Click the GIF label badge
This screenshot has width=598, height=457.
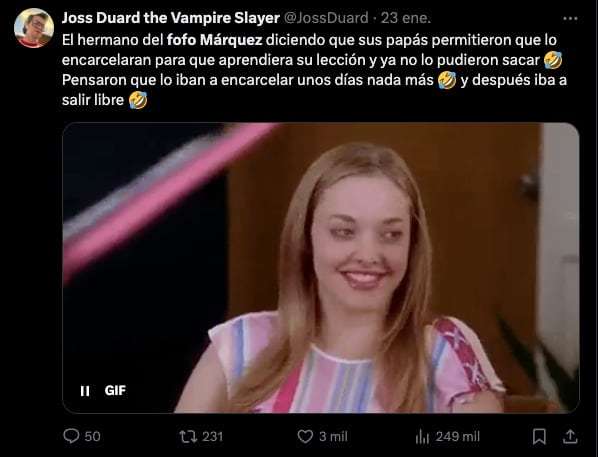(x=115, y=391)
